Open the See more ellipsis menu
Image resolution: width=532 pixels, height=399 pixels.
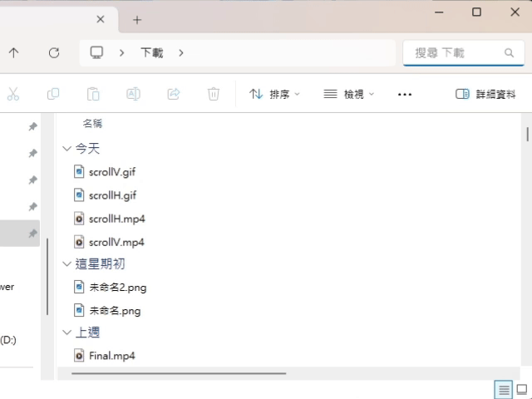pyautogui.click(x=405, y=94)
